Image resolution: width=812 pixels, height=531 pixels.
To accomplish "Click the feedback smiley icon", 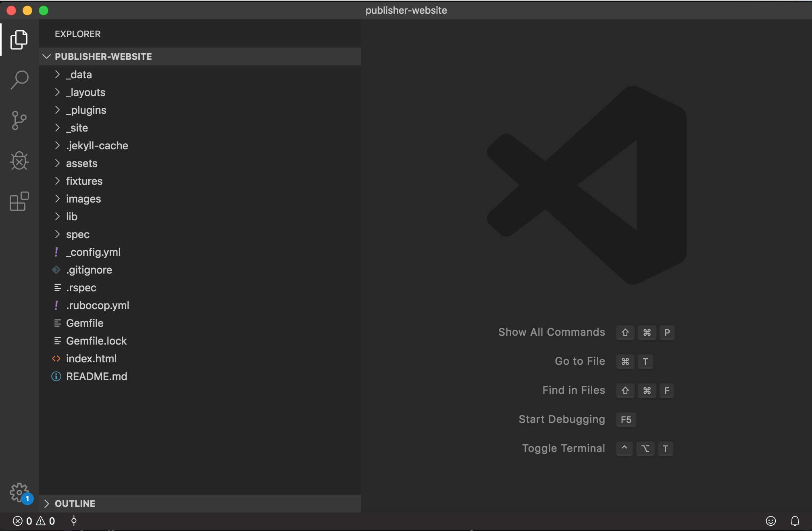I will pyautogui.click(x=771, y=521).
